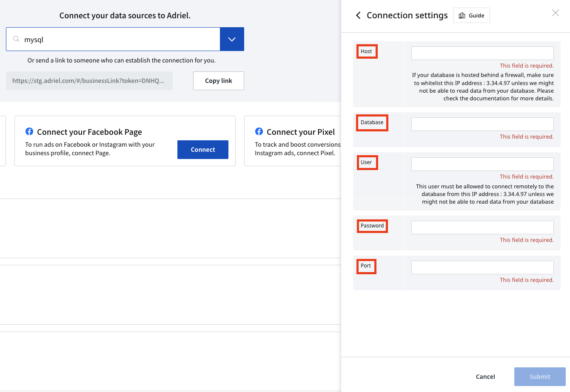Click the Port input field
570x392 pixels.
pyautogui.click(x=482, y=267)
